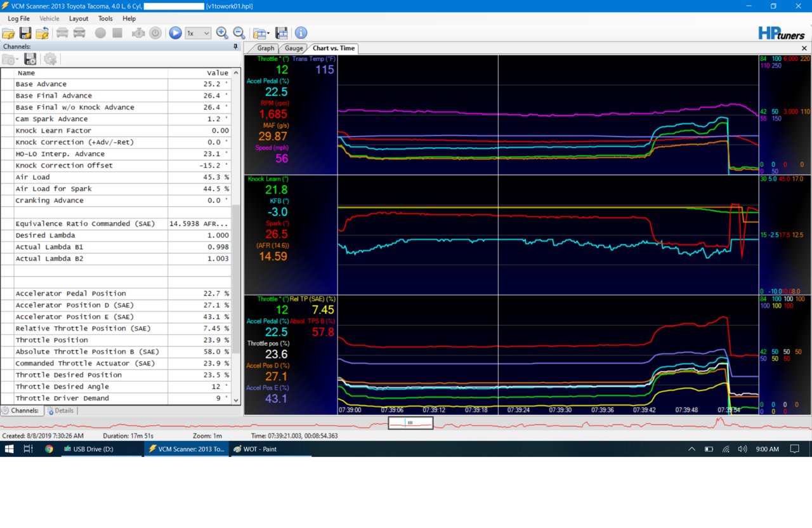The height and width of the screenshot is (528, 812).
Task: Select the Chart vs. Time tab
Action: coord(334,48)
